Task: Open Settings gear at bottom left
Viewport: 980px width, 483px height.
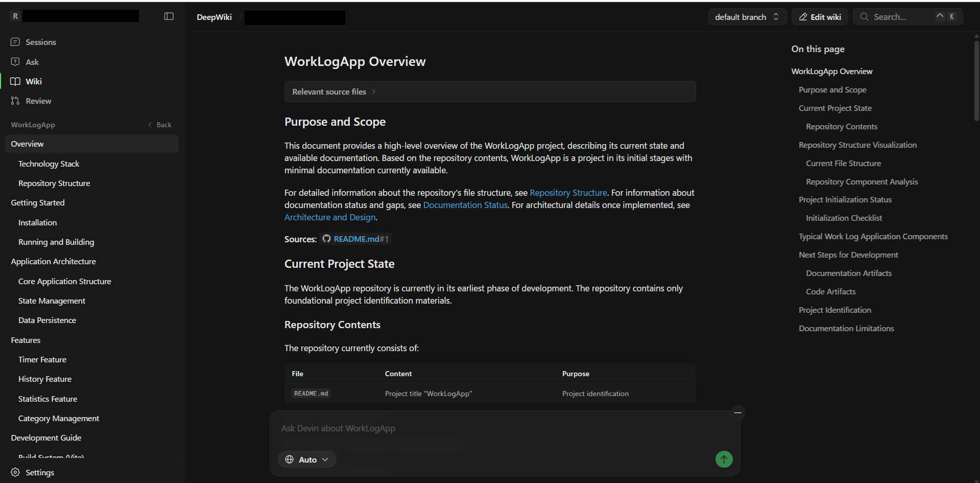Action: [x=16, y=472]
